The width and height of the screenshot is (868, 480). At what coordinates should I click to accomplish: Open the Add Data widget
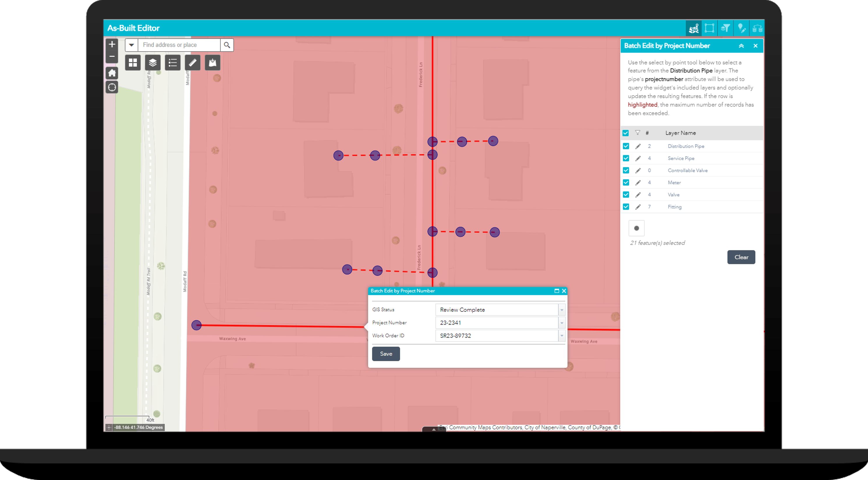212,63
